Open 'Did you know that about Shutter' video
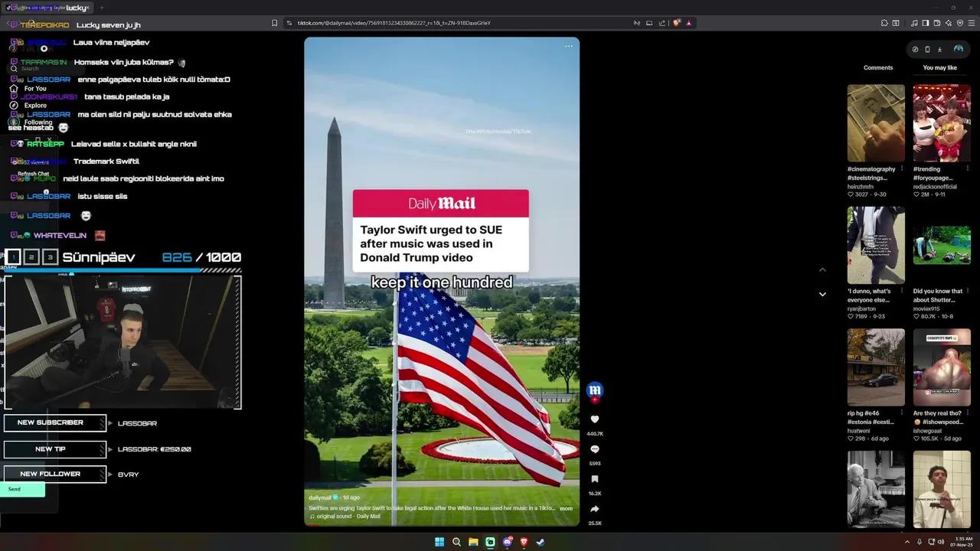Image resolution: width=980 pixels, height=551 pixels. click(942, 246)
